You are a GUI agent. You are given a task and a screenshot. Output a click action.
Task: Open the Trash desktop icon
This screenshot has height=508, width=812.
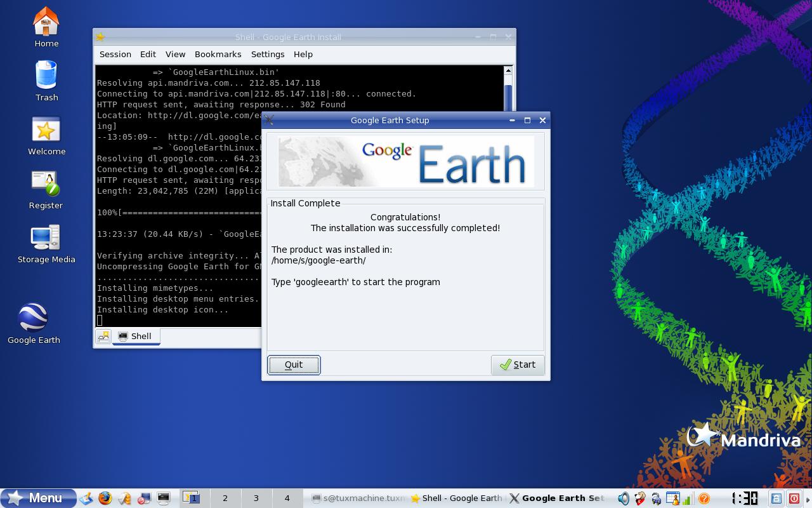46,81
